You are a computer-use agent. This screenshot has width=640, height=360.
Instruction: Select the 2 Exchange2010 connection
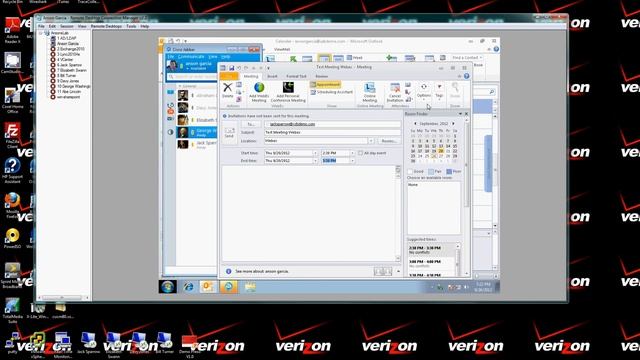coord(70,49)
